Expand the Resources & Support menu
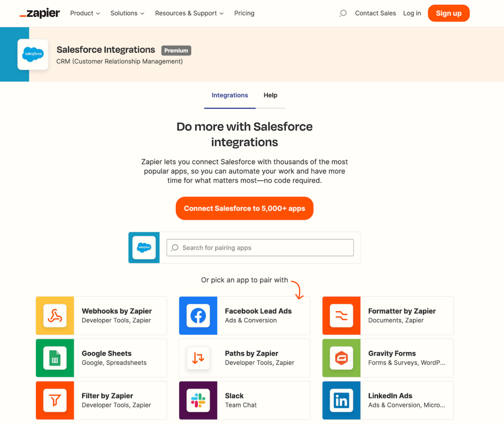Screen dimensions: 504x425 pos(189,13)
